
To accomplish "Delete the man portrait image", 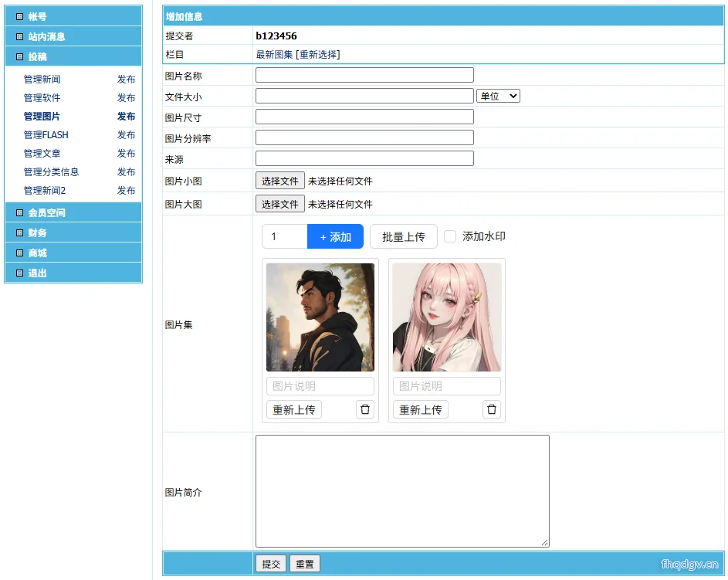I will tap(365, 409).
